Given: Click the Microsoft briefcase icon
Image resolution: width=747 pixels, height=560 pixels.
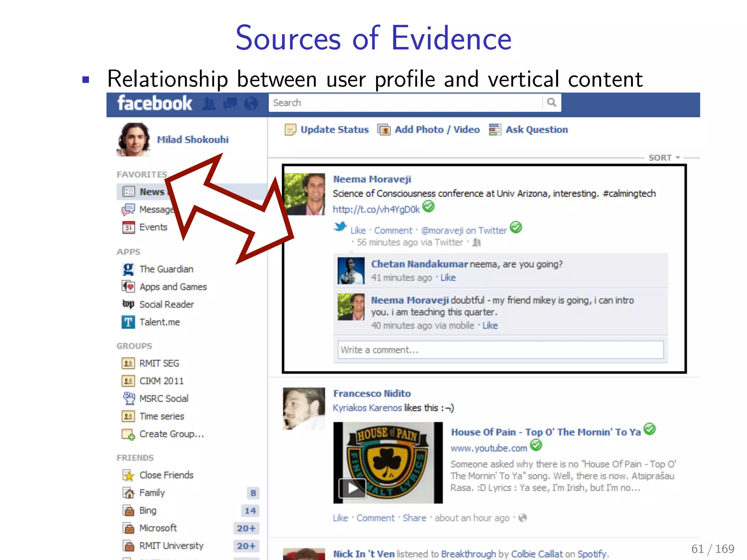Looking at the screenshot, I should (128, 528).
